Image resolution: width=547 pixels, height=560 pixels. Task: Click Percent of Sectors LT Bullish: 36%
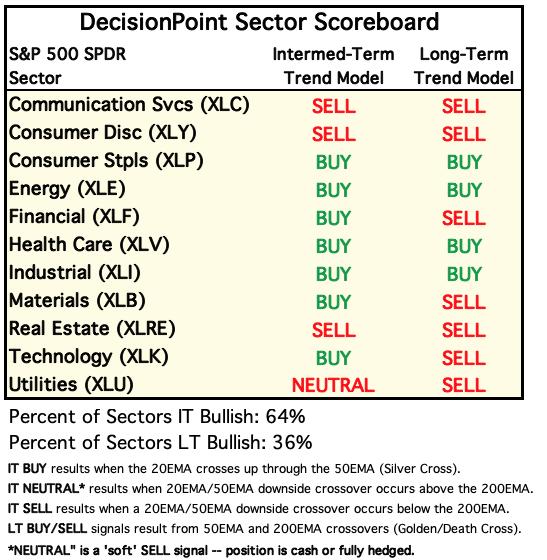click(161, 442)
